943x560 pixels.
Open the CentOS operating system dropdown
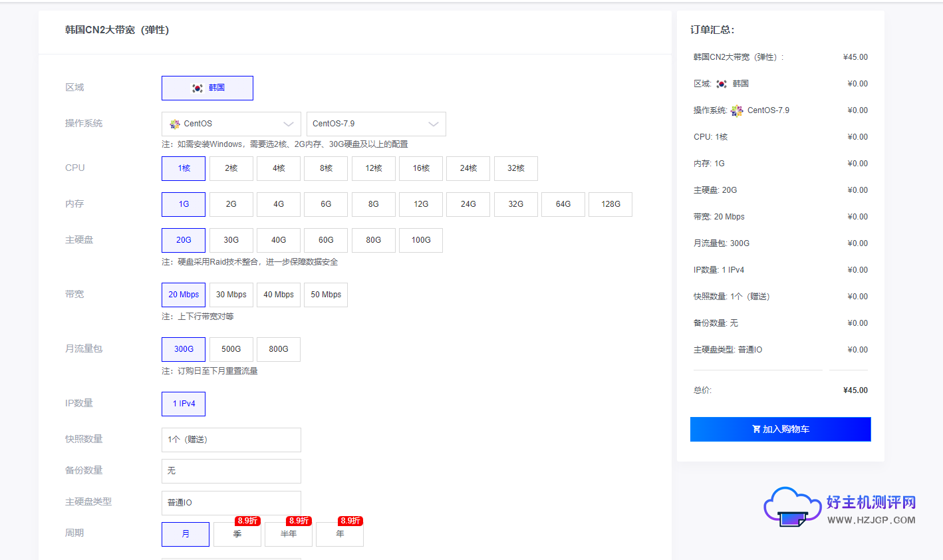pyautogui.click(x=231, y=124)
